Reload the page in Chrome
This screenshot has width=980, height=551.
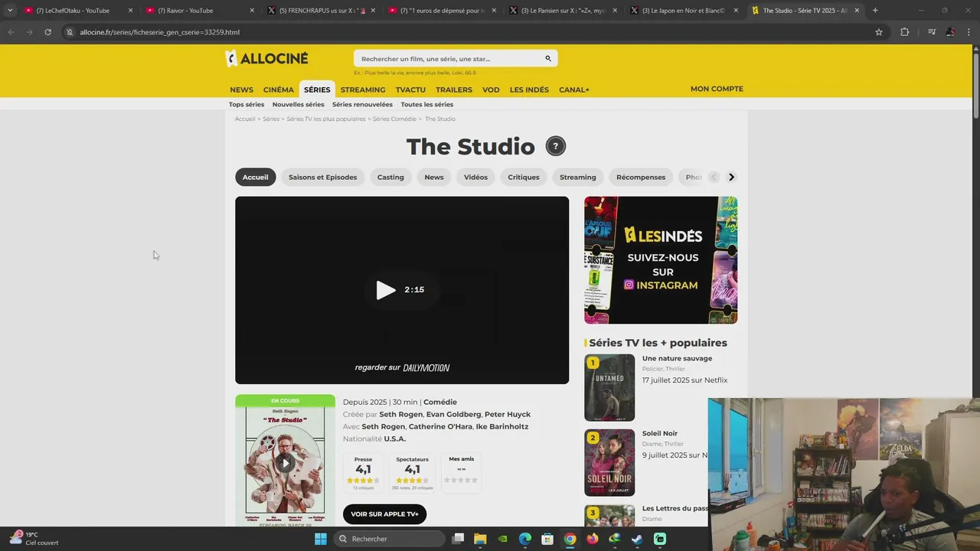coord(47,32)
